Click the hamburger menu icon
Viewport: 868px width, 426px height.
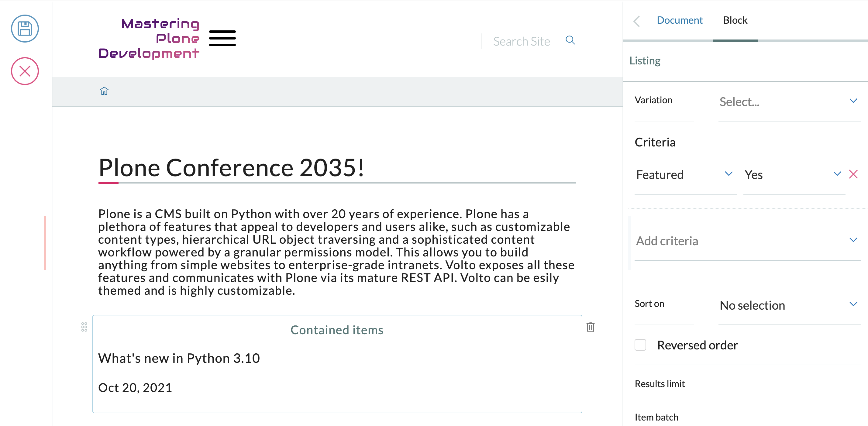(x=224, y=39)
